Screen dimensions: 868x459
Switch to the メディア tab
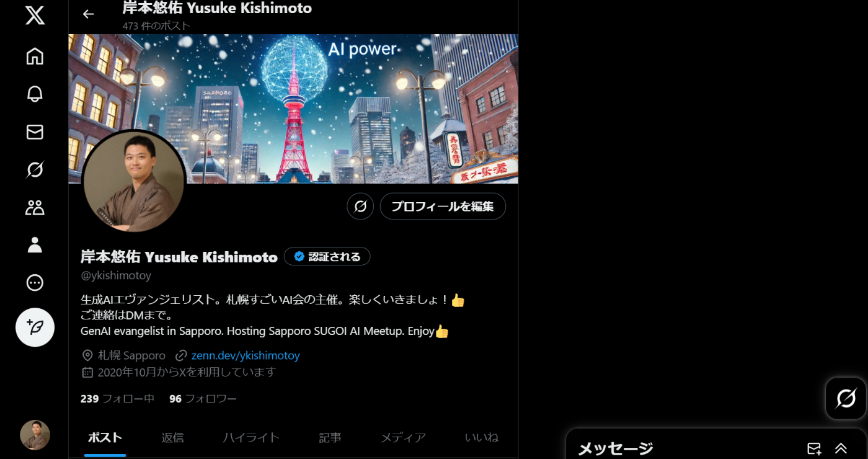pos(403,437)
